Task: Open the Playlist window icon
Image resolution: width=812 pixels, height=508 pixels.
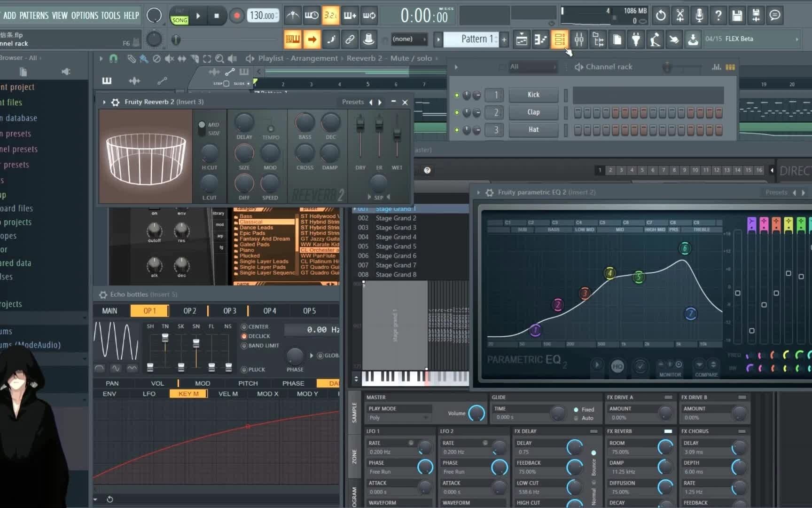Action: pos(522,40)
